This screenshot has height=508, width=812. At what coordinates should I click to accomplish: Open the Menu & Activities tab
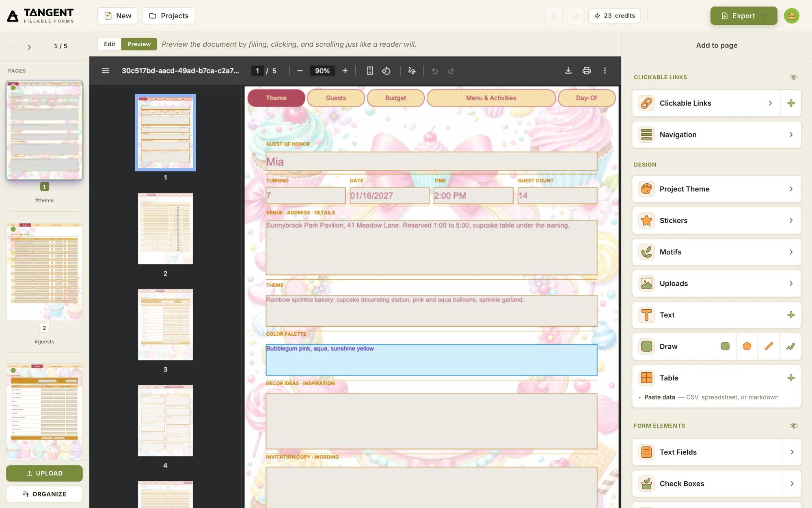[x=491, y=98]
